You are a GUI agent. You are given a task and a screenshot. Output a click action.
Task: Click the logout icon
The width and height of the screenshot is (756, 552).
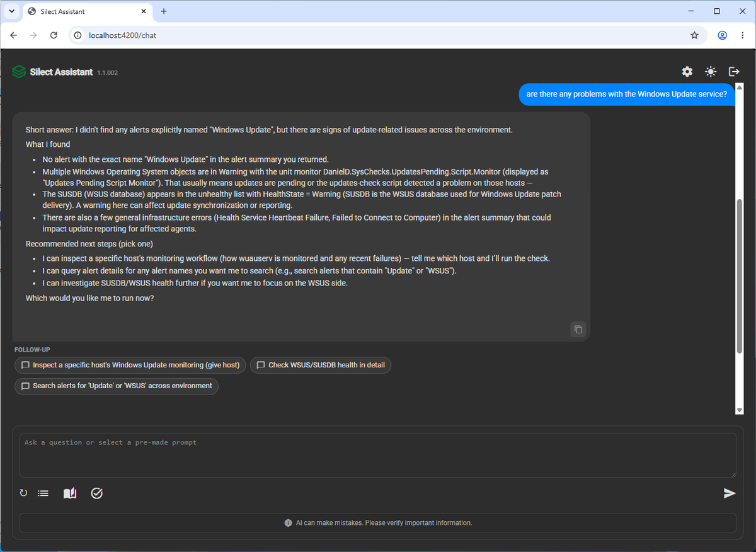point(734,72)
